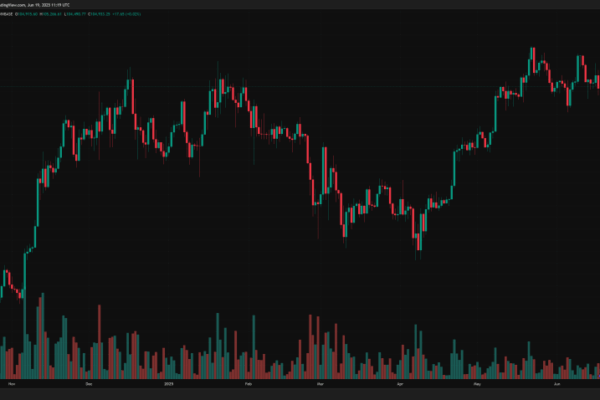Click the 'Nov' label on the time axis
The image size is (600, 400).
[11, 384]
